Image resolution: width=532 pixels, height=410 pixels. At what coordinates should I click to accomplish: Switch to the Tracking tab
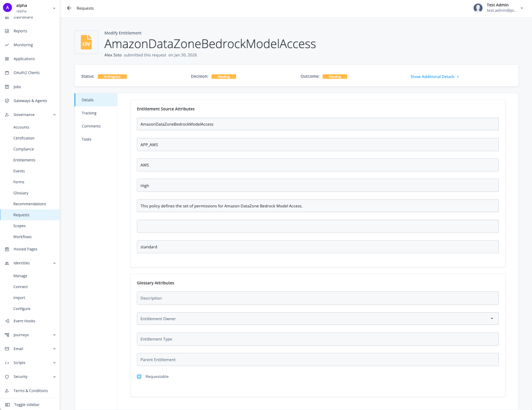[89, 113]
